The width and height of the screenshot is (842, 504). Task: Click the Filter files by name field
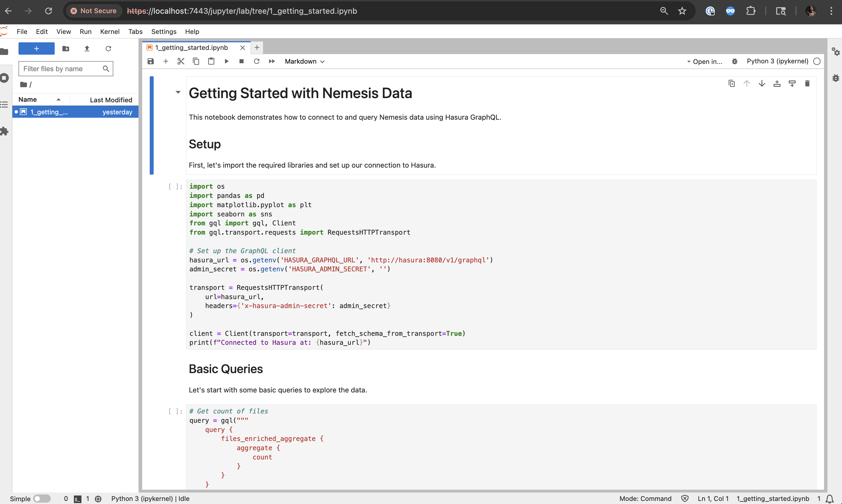(x=61, y=69)
